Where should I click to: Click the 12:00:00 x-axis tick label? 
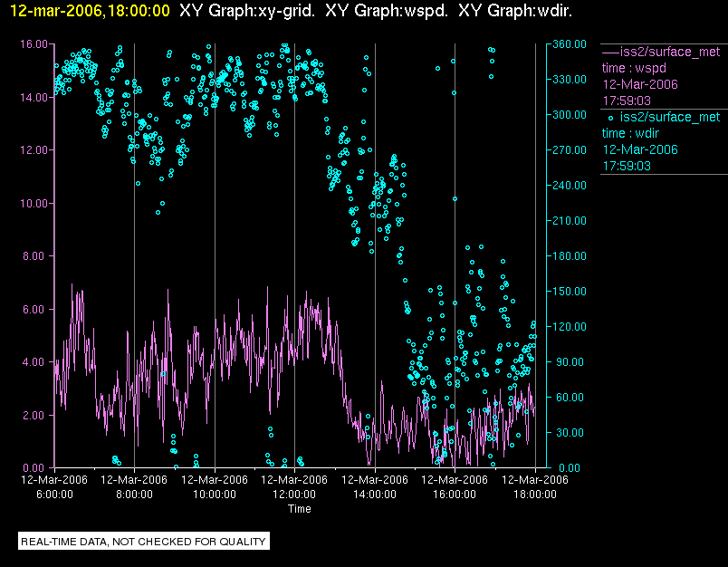coord(294,495)
